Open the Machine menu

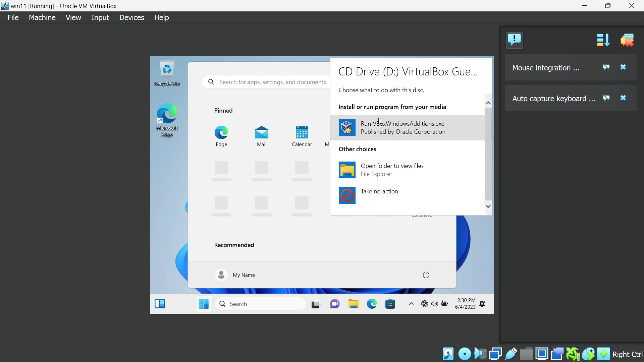[42, 17]
